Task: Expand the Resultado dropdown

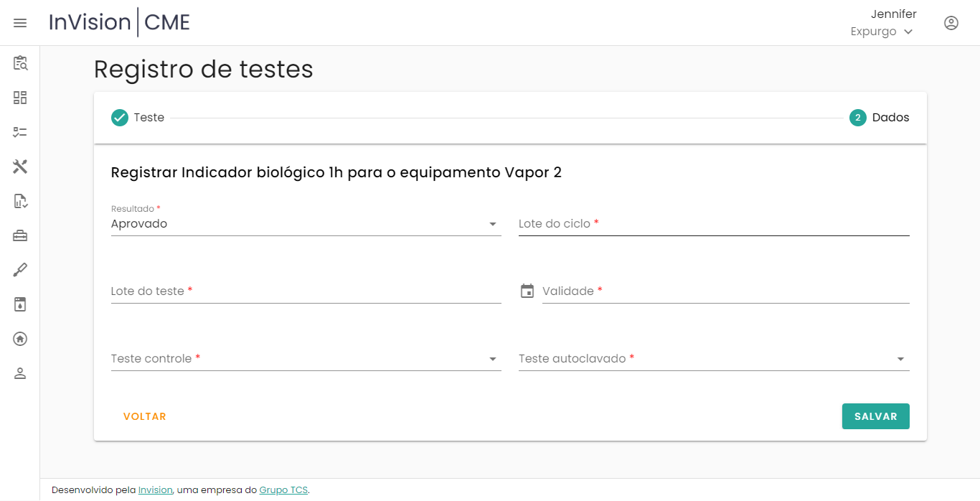Action: [306, 224]
